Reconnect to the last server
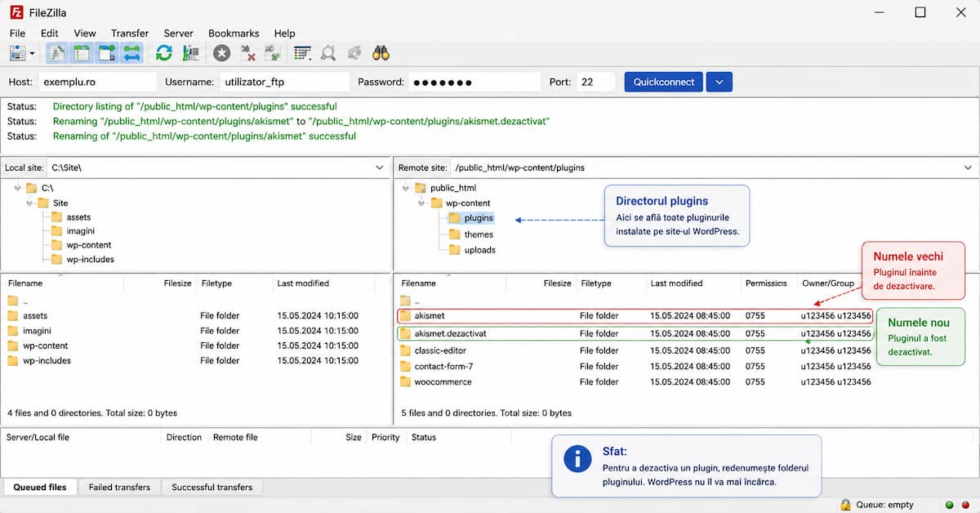This screenshot has width=980, height=513. coord(273,53)
